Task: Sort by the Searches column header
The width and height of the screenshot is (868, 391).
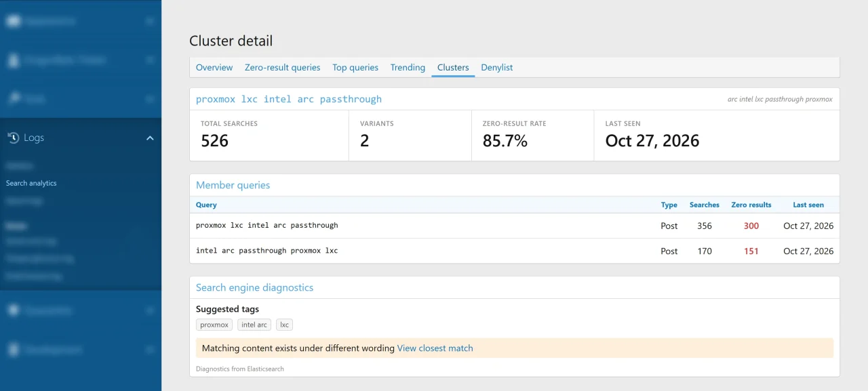Action: pyautogui.click(x=705, y=205)
